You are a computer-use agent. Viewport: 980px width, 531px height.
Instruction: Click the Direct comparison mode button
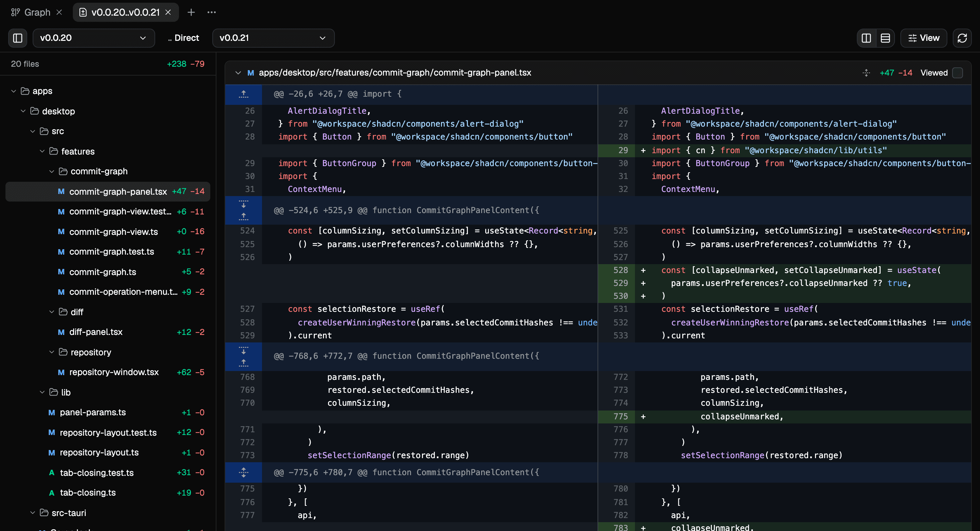[183, 38]
